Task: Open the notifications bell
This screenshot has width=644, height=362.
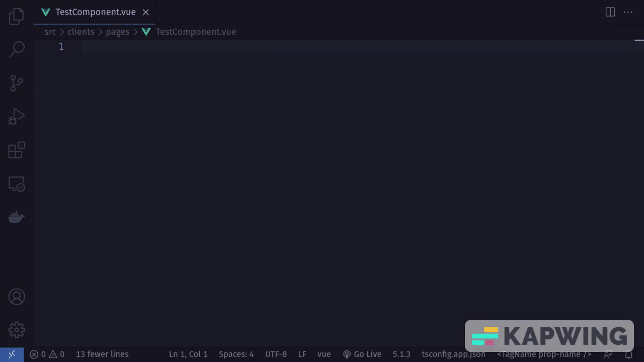Action: click(x=628, y=354)
